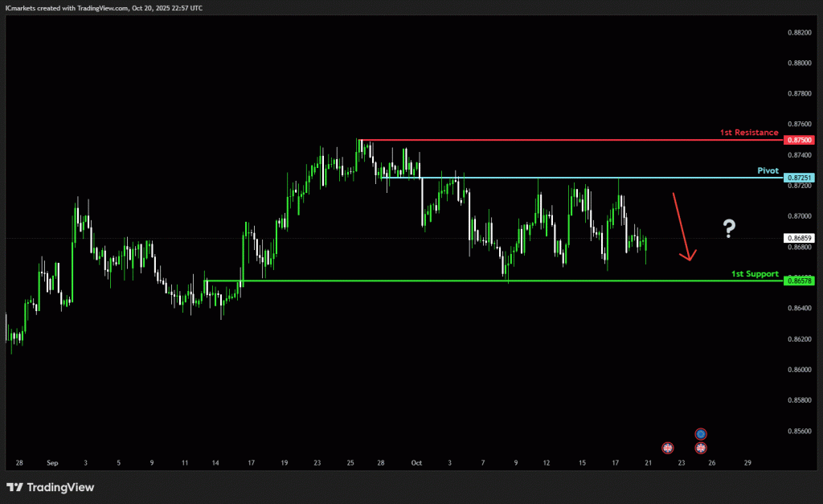The image size is (823, 504).
Task: Click the "Oct" date axis label
Action: (x=416, y=463)
